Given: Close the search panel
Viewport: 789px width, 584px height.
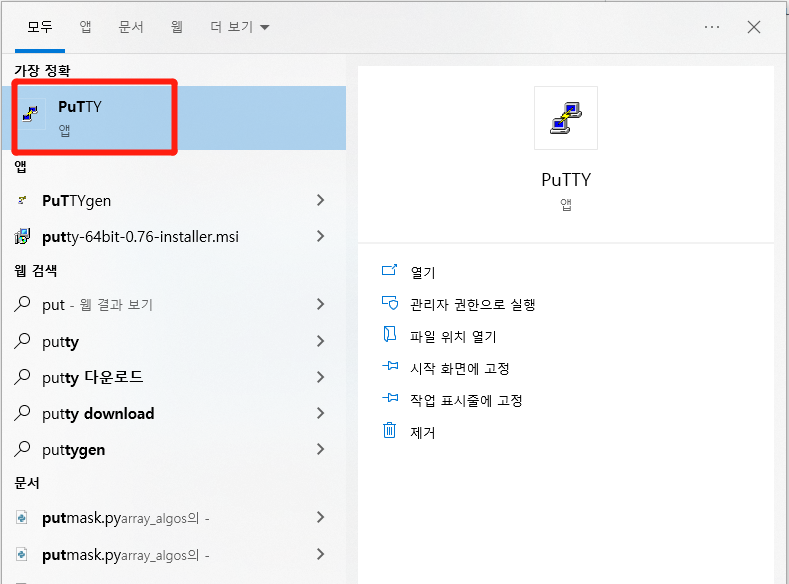Looking at the screenshot, I should click(753, 27).
